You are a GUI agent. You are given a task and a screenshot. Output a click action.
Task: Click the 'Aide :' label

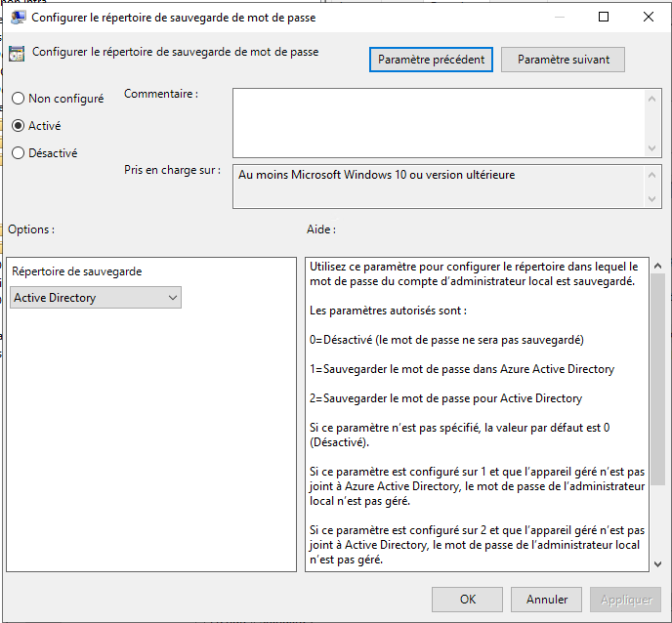(321, 229)
